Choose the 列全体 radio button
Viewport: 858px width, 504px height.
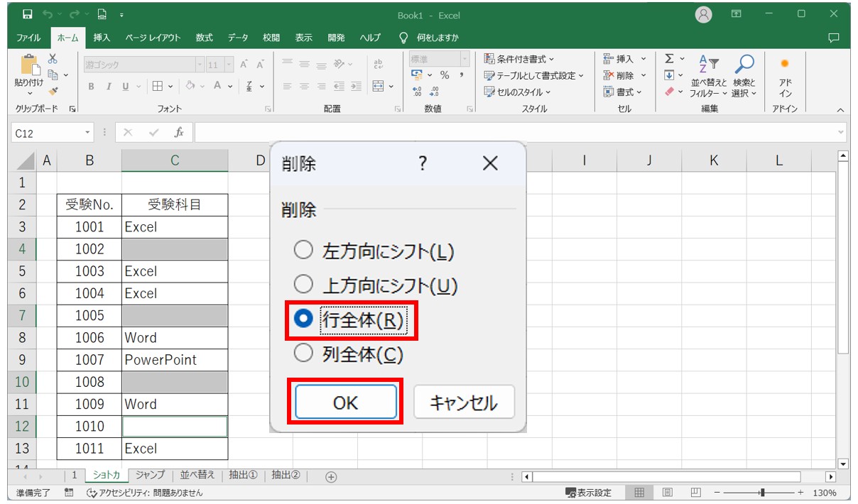(303, 353)
